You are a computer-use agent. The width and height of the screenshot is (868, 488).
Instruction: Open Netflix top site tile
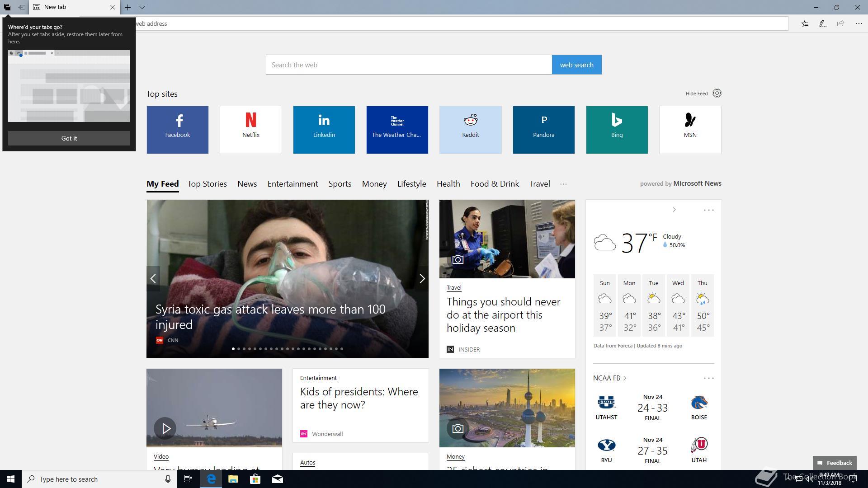251,130
